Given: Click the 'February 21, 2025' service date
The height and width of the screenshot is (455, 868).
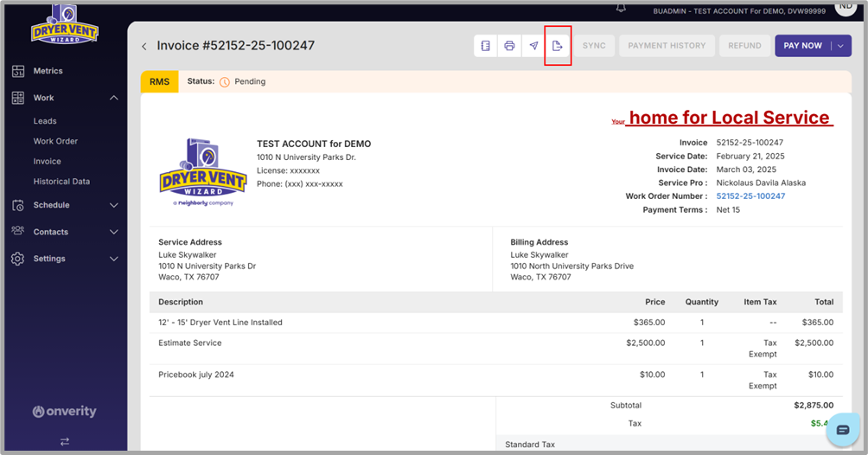Looking at the screenshot, I should point(750,157).
